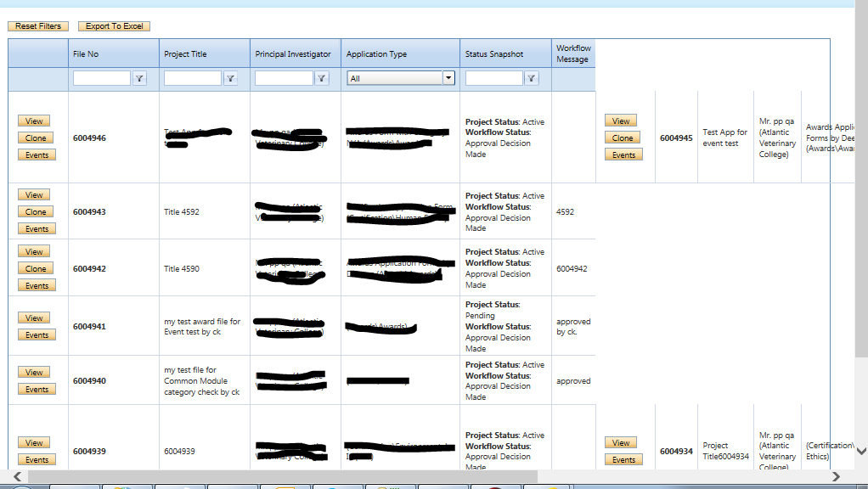Viewport: 868px width, 489px height.
Task: Open Events for file 6004940
Action: [x=37, y=390]
